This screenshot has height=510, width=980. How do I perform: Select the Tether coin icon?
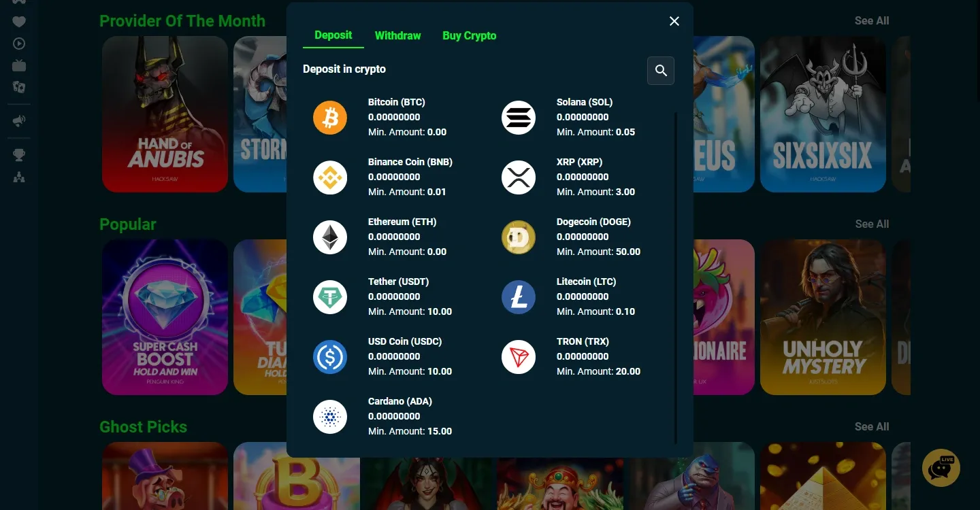pos(330,297)
